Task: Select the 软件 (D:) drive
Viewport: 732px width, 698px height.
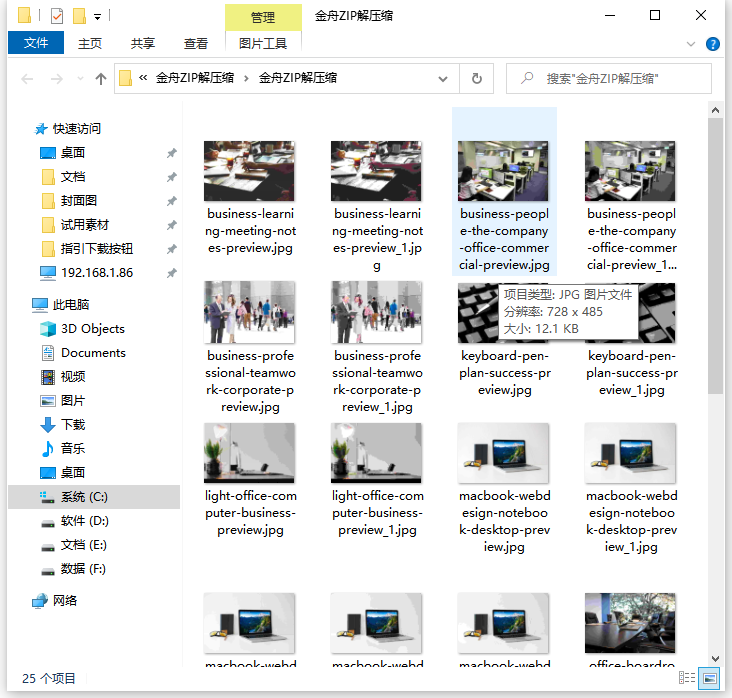Action: coord(84,521)
